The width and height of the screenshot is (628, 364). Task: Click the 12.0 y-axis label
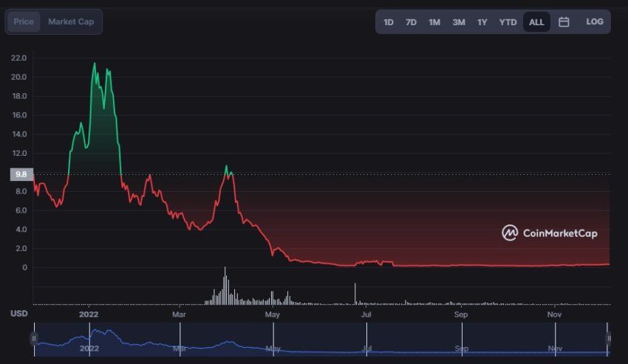[18, 154]
